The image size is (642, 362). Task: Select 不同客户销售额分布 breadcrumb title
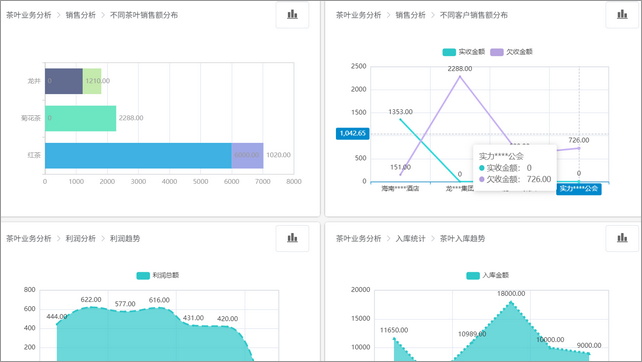[x=474, y=15]
